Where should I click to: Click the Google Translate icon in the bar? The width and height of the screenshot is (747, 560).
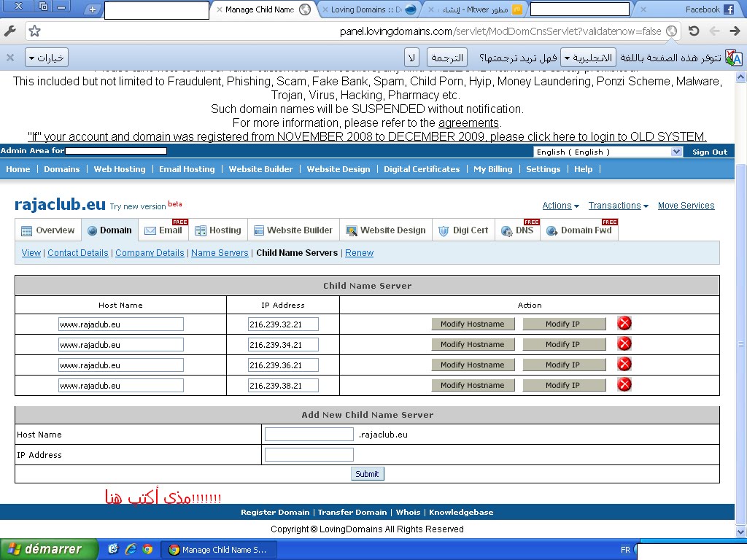pyautogui.click(x=734, y=58)
